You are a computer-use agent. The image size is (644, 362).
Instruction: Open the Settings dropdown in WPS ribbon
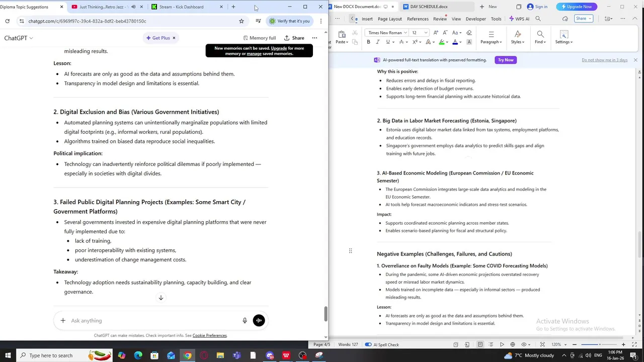[x=564, y=42]
